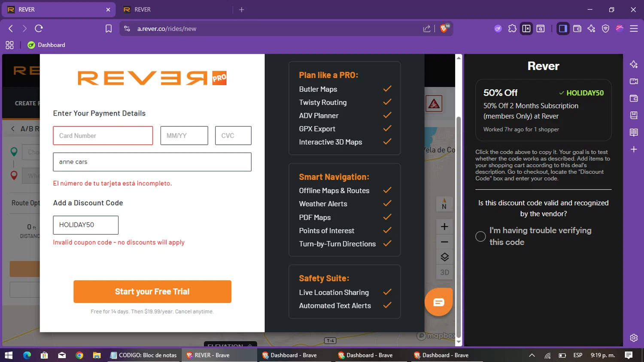Open sidebar Leo AI sparkle icon
Viewport: 644px width, 362px height.
pos(634,64)
